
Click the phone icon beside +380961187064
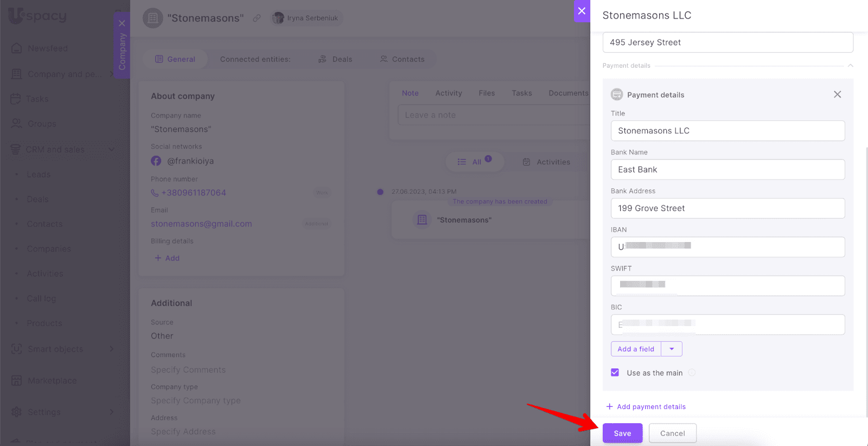[155, 193]
